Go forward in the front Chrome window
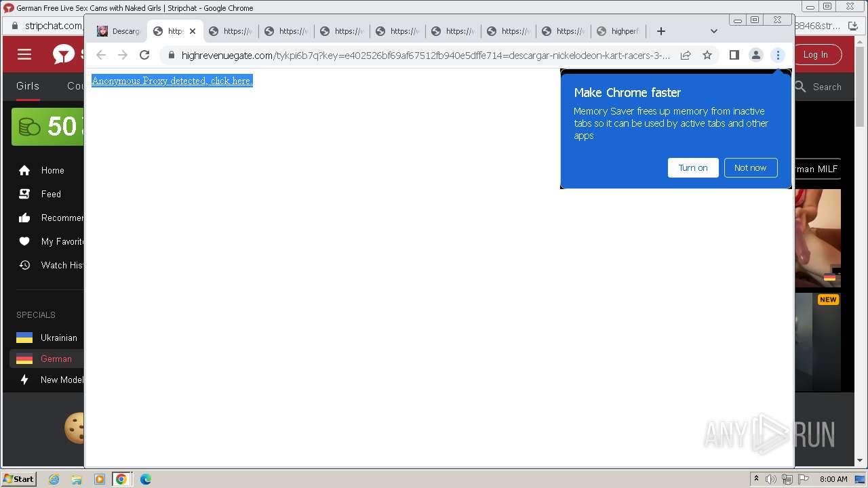Screen dimensions: 868x488 (x=123, y=55)
